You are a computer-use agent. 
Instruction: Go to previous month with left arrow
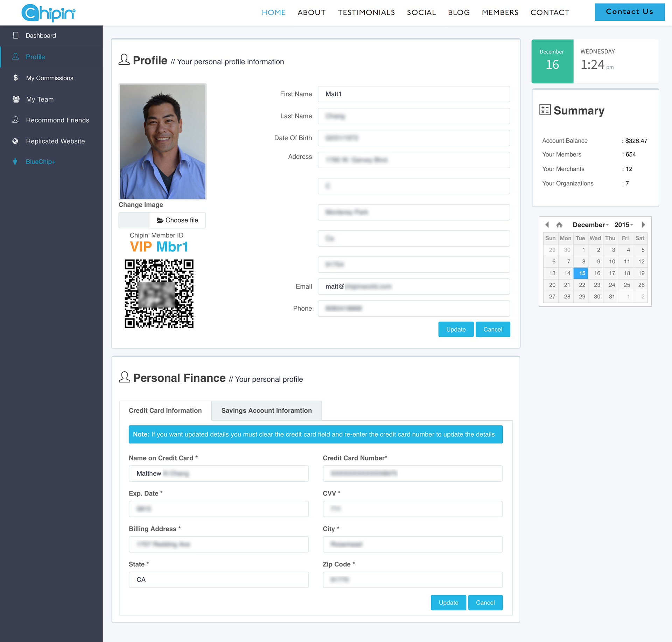click(x=547, y=225)
